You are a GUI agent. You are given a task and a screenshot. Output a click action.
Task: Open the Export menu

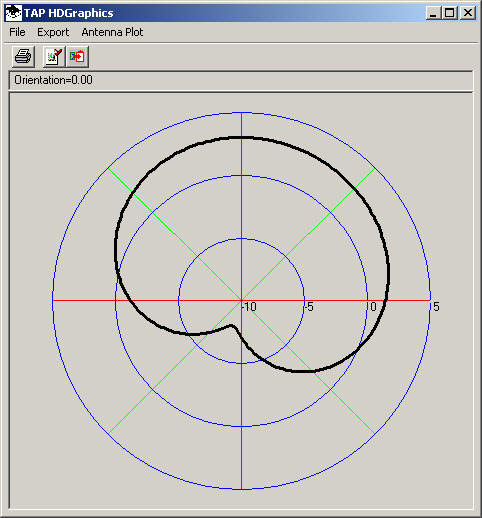tap(53, 32)
